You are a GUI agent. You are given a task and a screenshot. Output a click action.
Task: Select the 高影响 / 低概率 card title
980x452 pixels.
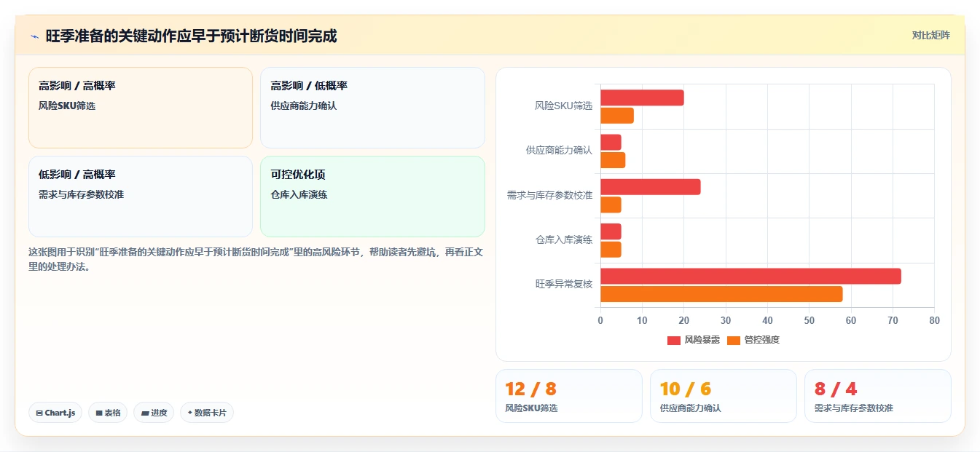pyautogui.click(x=309, y=86)
